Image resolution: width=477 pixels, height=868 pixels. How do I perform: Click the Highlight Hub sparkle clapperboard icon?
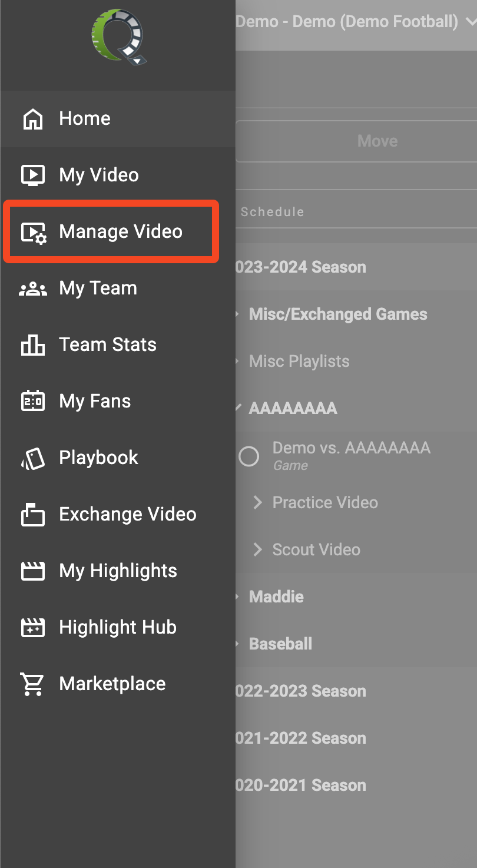pos(32,627)
